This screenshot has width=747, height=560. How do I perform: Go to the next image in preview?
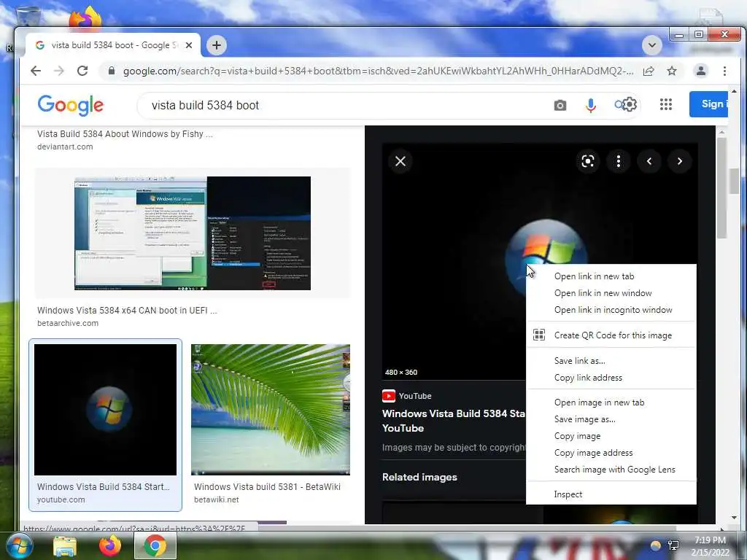679,161
